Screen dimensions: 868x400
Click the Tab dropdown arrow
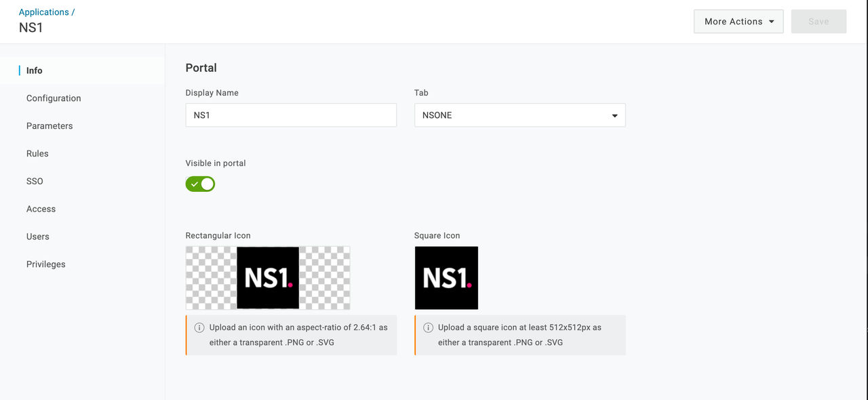tap(614, 116)
